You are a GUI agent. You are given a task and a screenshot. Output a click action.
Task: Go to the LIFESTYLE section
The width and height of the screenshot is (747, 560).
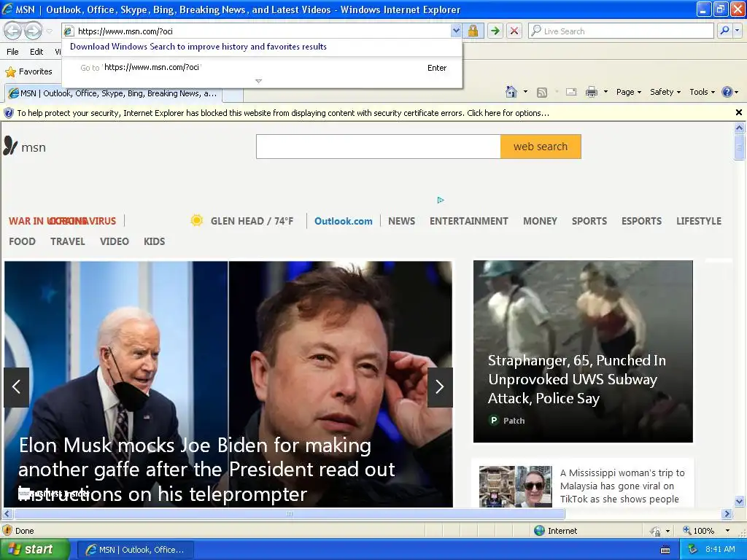coord(698,221)
